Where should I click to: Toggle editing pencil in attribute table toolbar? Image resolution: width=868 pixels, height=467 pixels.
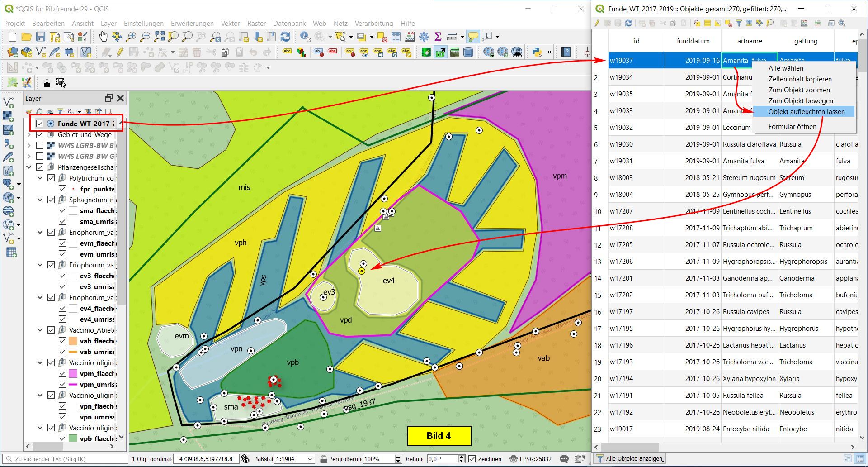pyautogui.click(x=597, y=23)
